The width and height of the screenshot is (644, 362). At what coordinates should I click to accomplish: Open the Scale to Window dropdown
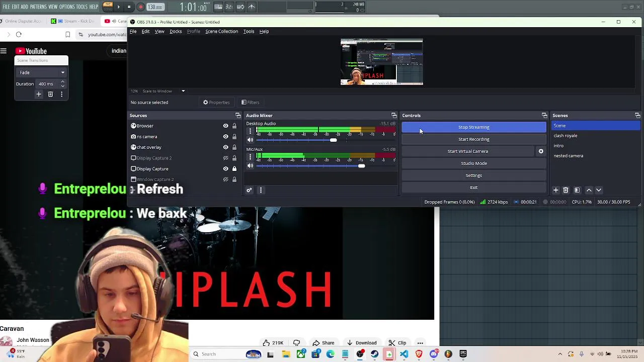pos(163,91)
